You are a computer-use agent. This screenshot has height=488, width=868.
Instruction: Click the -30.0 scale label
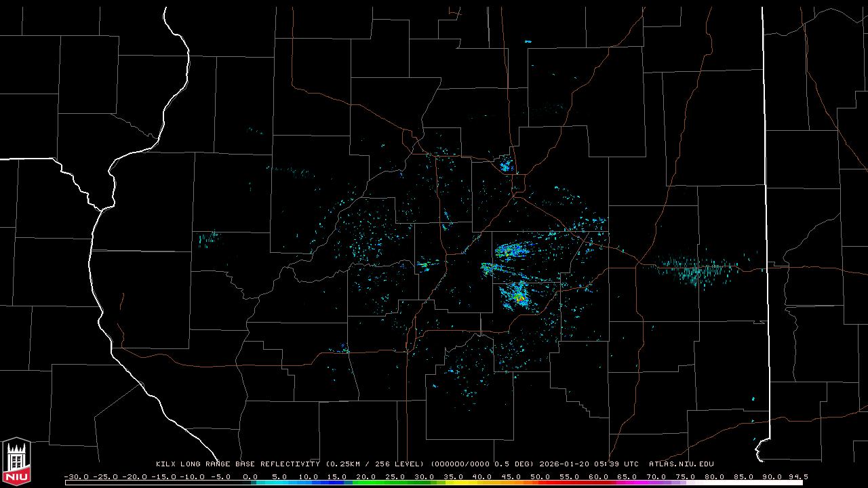click(77, 477)
